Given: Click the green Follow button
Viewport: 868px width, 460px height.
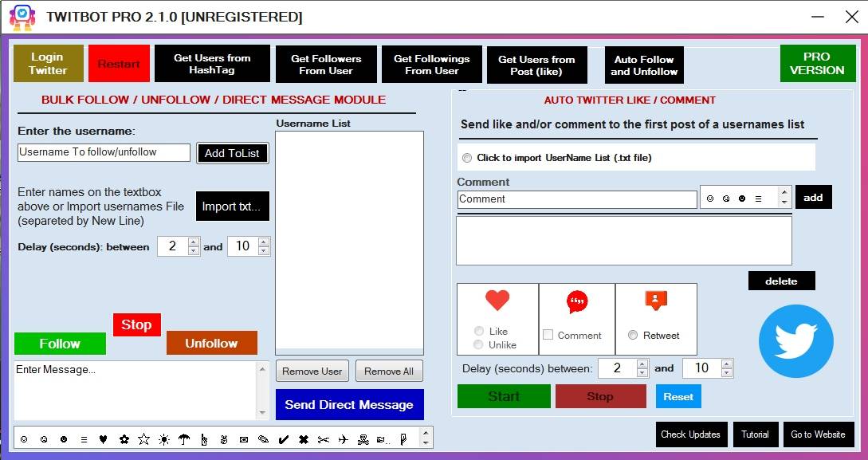Looking at the screenshot, I should coord(60,343).
